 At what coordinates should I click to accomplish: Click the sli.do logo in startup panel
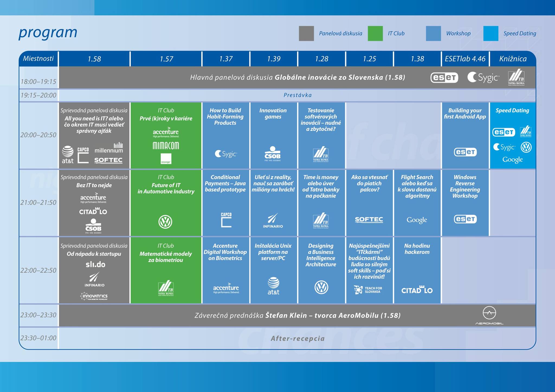(x=95, y=264)
